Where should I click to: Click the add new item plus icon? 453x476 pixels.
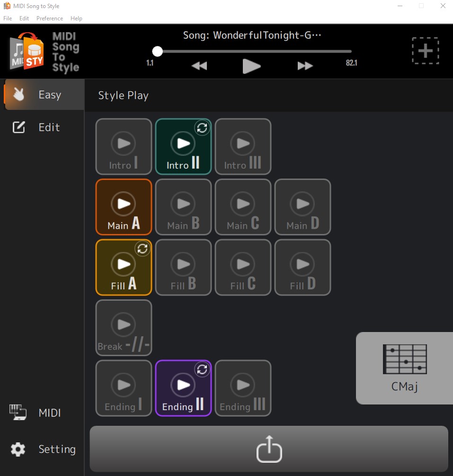pyautogui.click(x=425, y=50)
